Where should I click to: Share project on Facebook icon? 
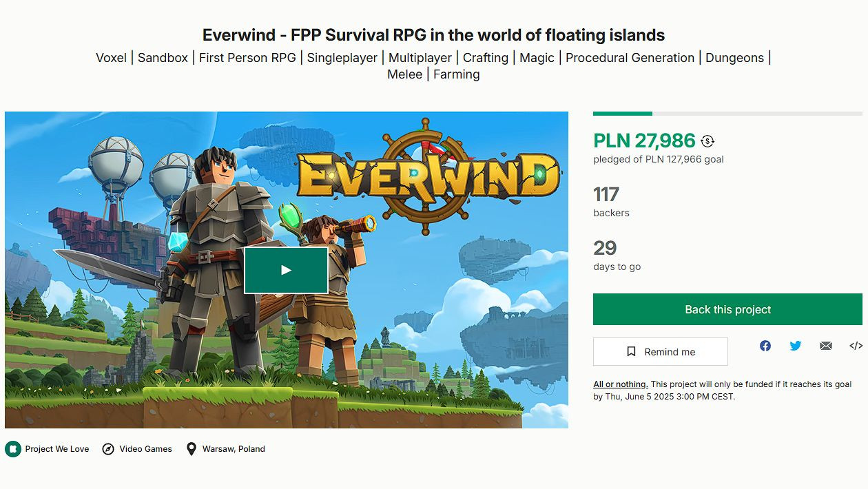pos(765,346)
